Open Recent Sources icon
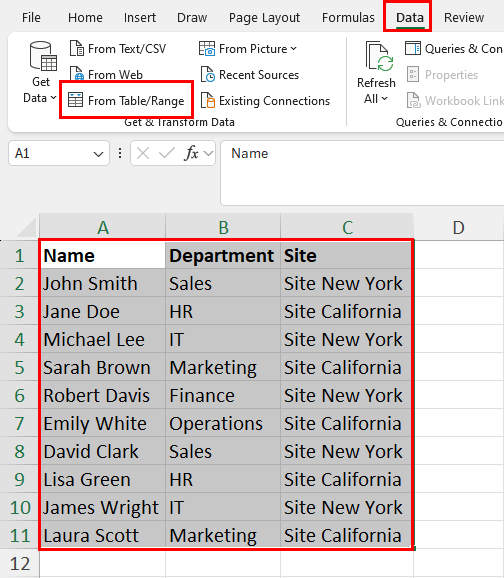This screenshot has width=504, height=578. (208, 74)
